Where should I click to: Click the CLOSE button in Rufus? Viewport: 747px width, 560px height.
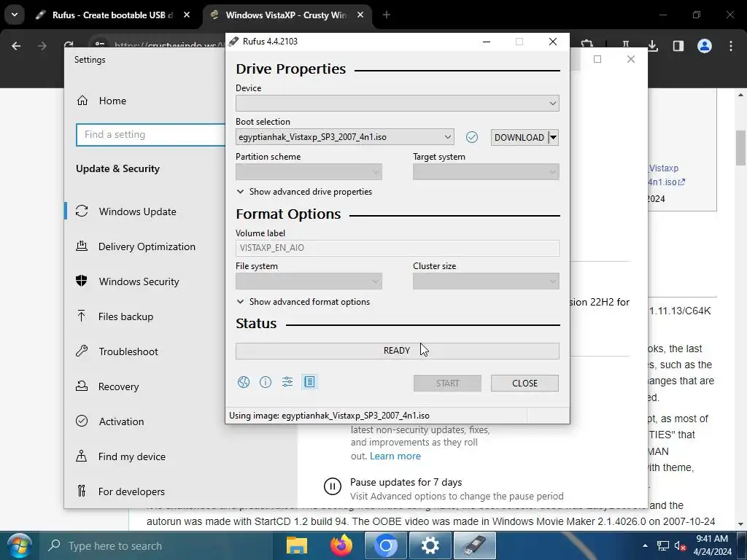coord(525,384)
